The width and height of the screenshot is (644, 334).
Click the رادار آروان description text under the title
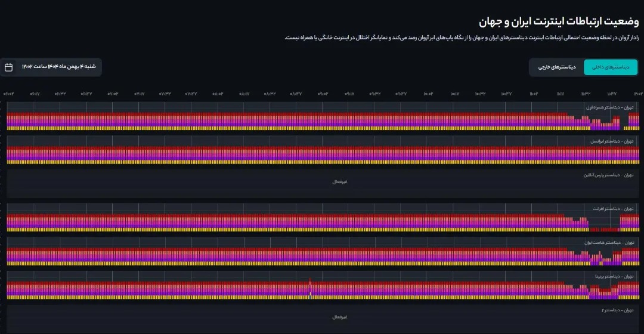coord(462,38)
